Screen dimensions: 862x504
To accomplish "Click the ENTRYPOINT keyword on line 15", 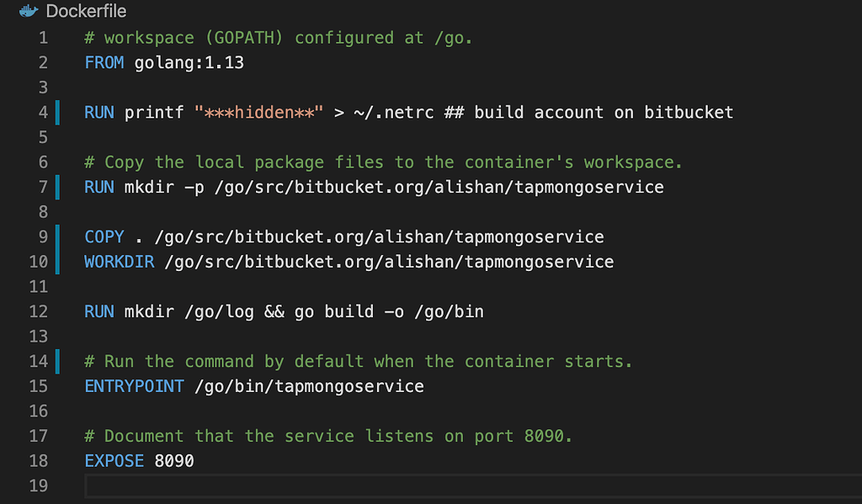I will click(x=134, y=386).
